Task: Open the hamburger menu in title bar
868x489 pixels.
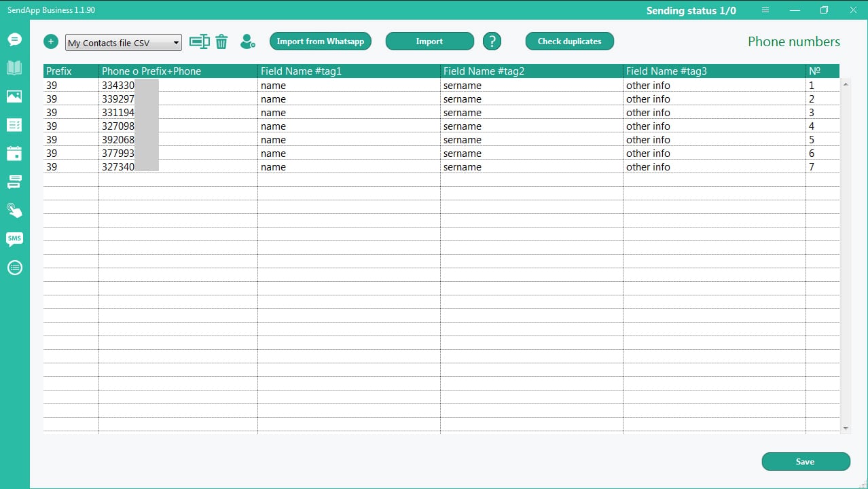Action: coord(765,10)
